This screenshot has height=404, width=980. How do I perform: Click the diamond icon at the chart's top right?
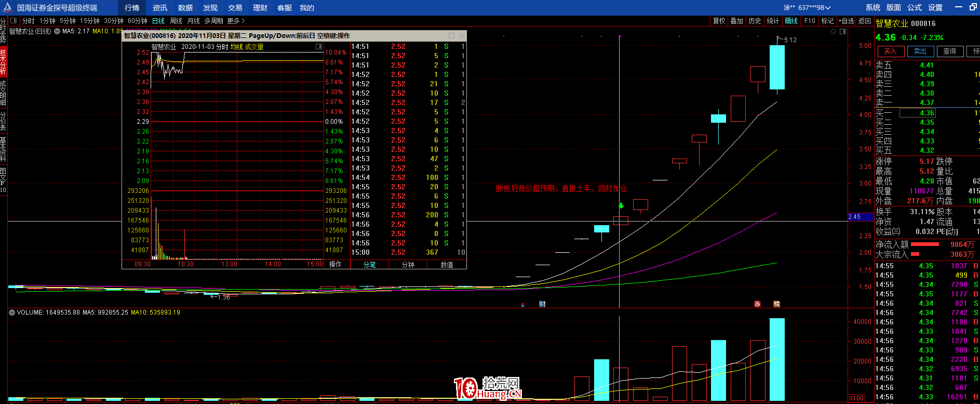tap(834, 32)
